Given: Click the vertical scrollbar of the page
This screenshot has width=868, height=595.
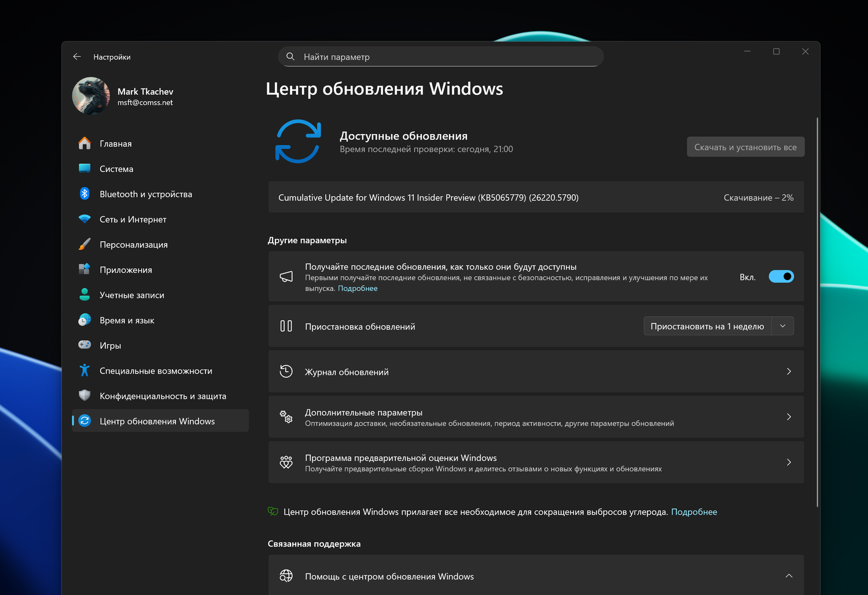Looking at the screenshot, I should point(817,312).
